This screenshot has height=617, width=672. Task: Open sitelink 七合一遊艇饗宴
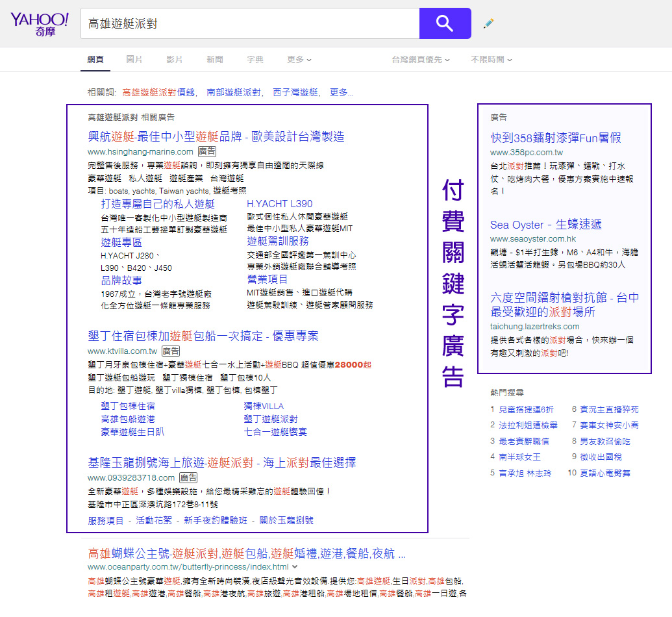click(275, 432)
